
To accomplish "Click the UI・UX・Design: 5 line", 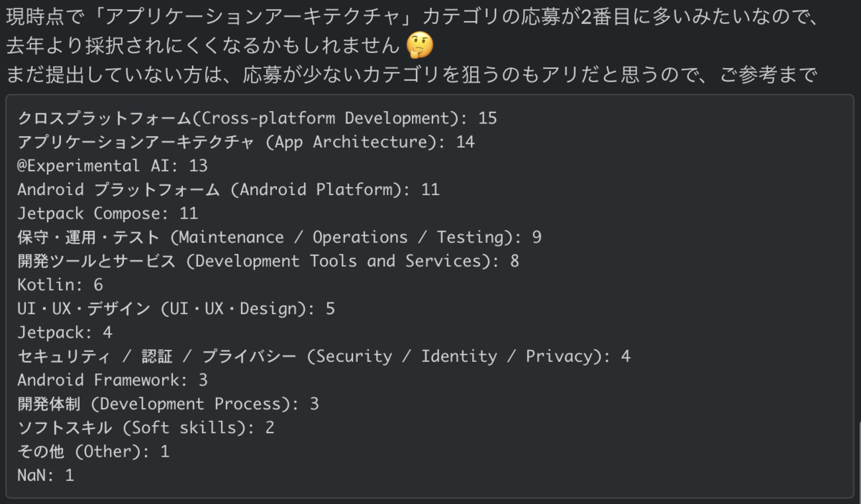I will tap(176, 309).
